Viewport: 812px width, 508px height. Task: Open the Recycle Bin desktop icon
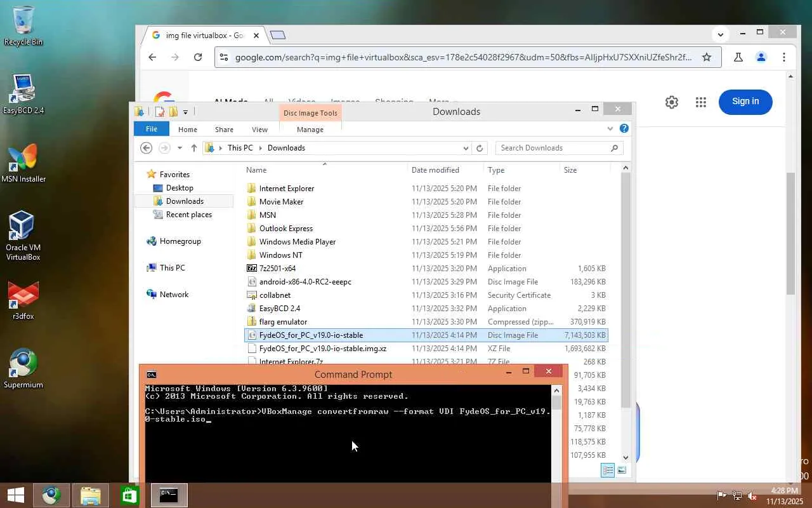coord(23,26)
